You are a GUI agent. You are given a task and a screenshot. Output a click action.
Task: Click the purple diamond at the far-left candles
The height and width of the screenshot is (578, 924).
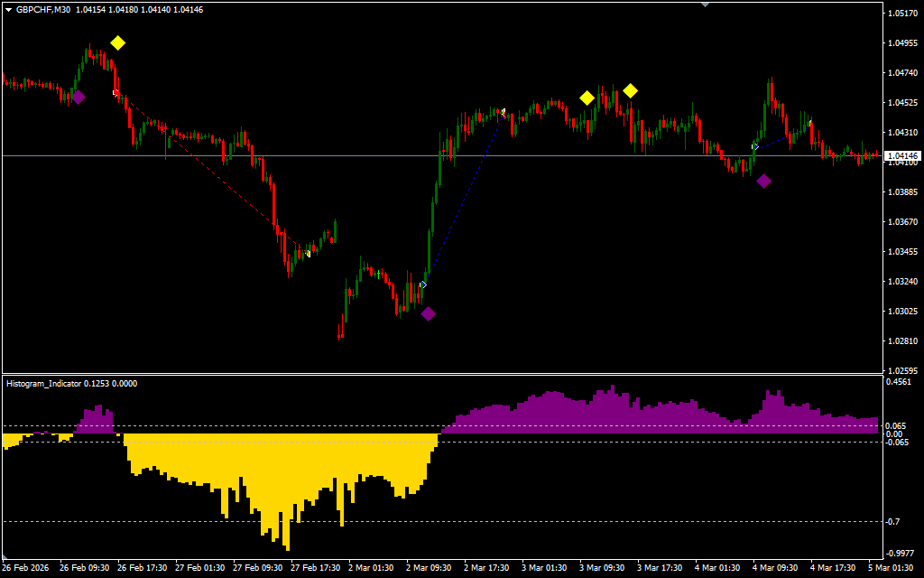click(x=79, y=97)
